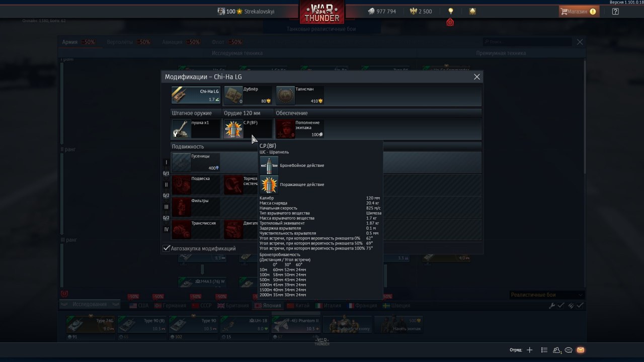Viewport: 644px width, 362px height.
Task: Close the research tree window
Action: click(x=580, y=42)
